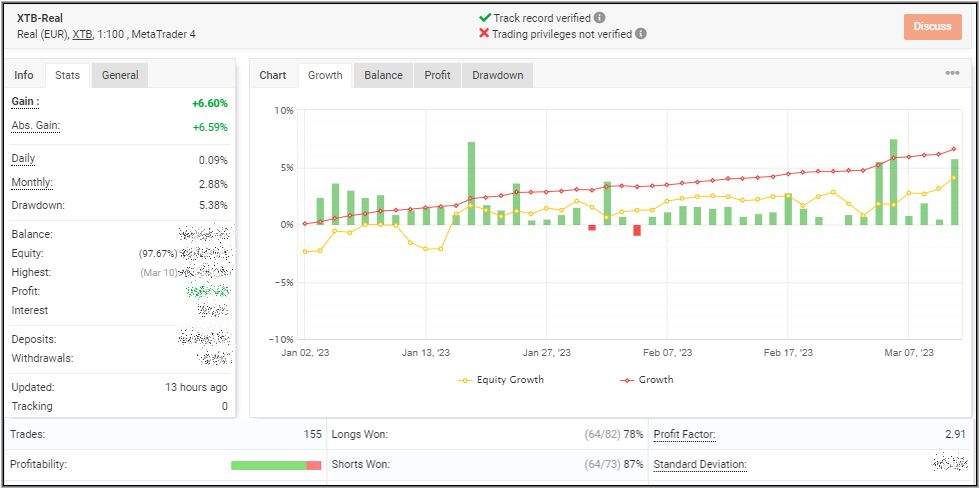Click the Standard Deviation link
This screenshot has height=489, width=980.
pyautogui.click(x=699, y=465)
